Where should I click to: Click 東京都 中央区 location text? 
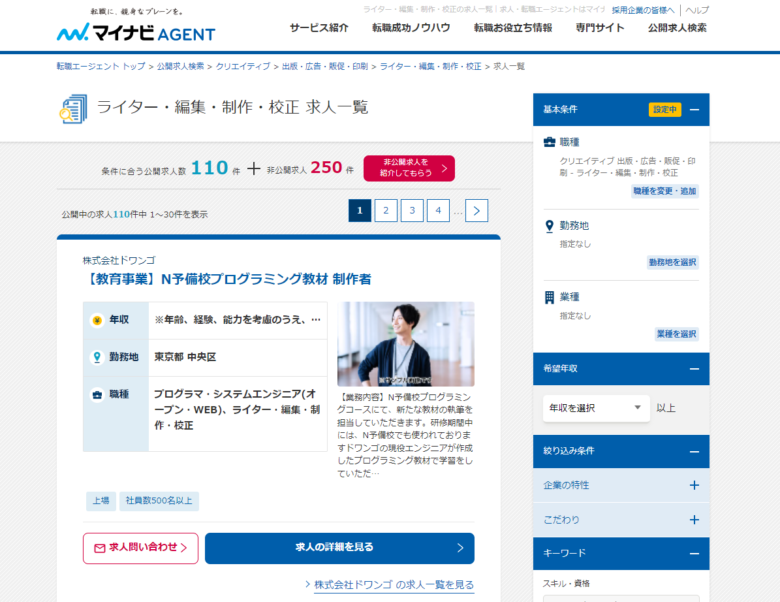(x=185, y=357)
